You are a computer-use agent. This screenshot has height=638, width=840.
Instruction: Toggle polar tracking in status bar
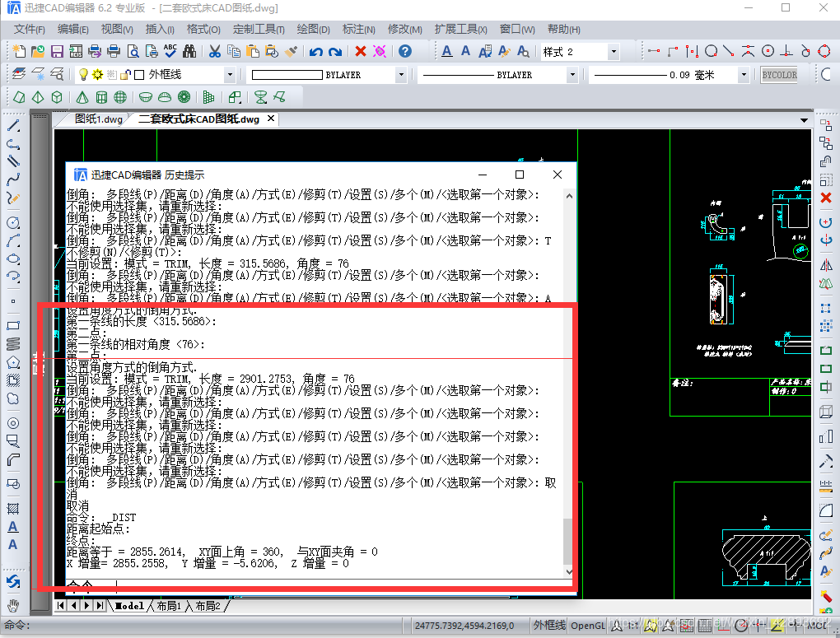click(741, 625)
